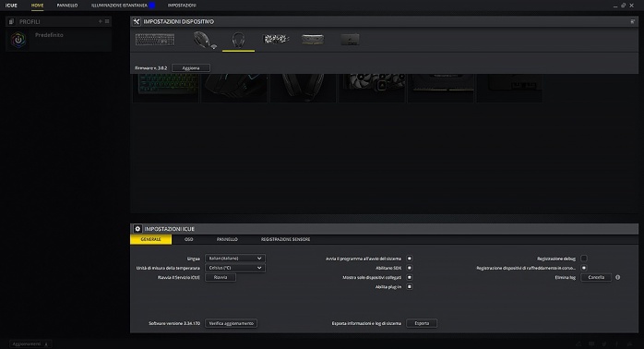Click the Profili panel copy icon
The height and width of the screenshot is (349, 644).
pos(11,21)
